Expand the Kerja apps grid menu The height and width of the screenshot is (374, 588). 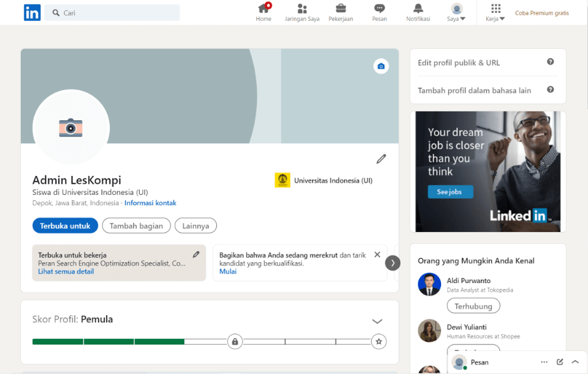(495, 13)
